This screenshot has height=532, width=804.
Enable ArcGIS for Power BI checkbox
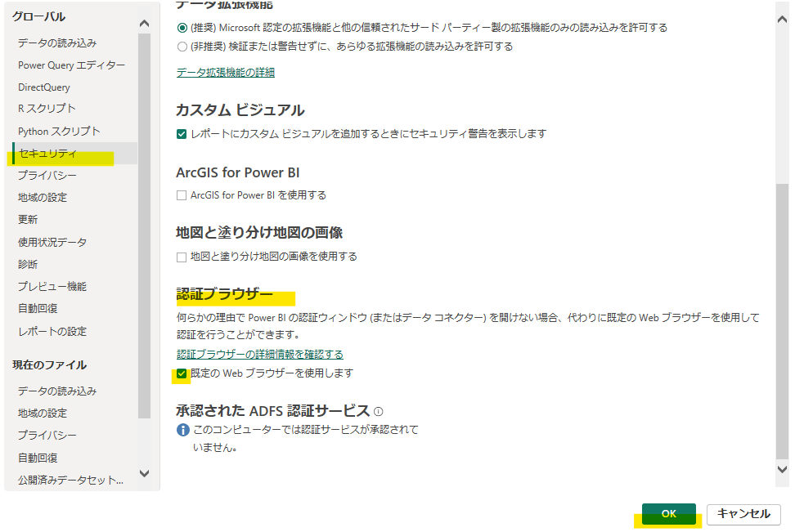coord(182,195)
